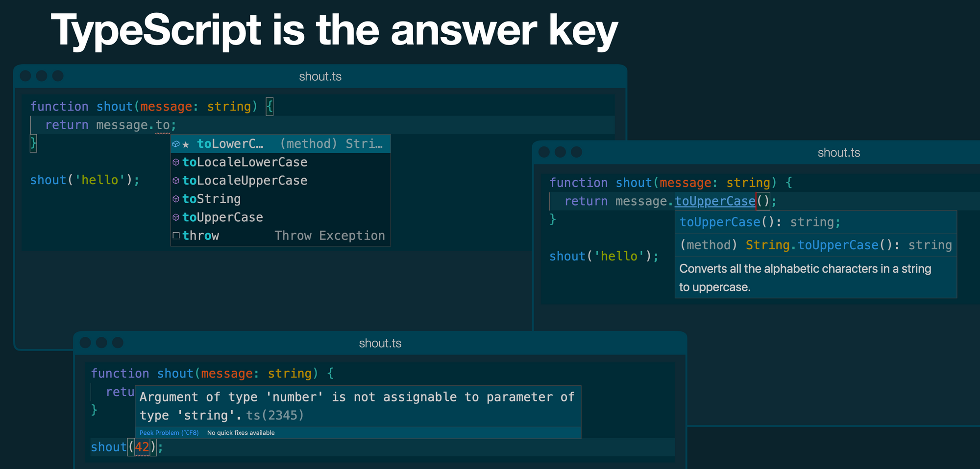Click the ts(2345) error code
This screenshot has height=469, width=980.
click(x=274, y=415)
